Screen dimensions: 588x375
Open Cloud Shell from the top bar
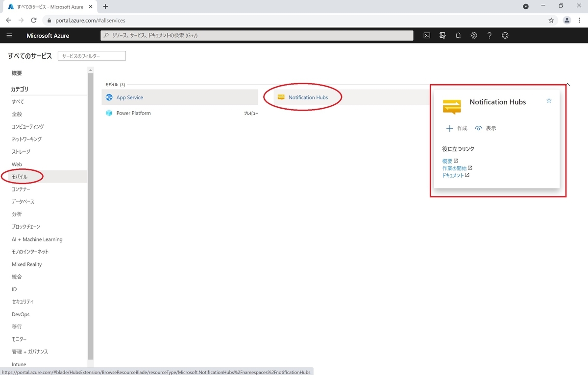click(x=427, y=35)
